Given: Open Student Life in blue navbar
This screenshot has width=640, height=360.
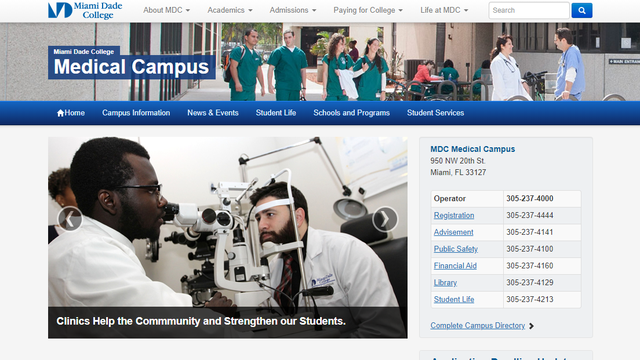Looking at the screenshot, I should pyautogui.click(x=276, y=113).
